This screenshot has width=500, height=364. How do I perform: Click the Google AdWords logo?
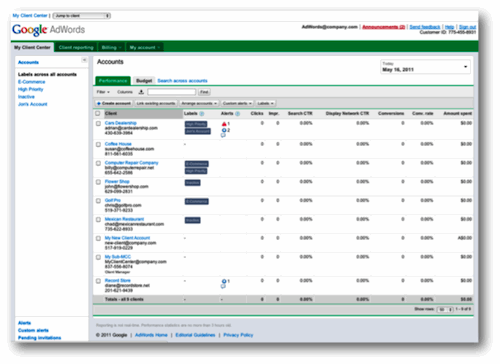tap(49, 30)
